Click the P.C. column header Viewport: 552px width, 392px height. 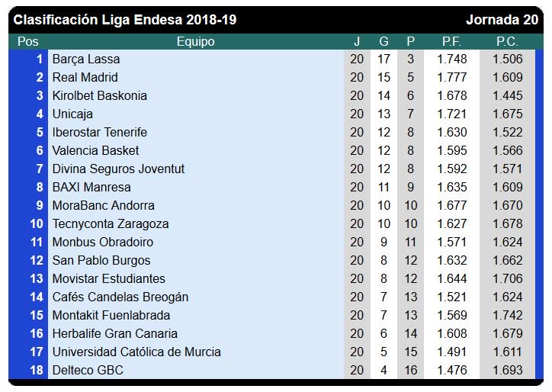(x=507, y=42)
